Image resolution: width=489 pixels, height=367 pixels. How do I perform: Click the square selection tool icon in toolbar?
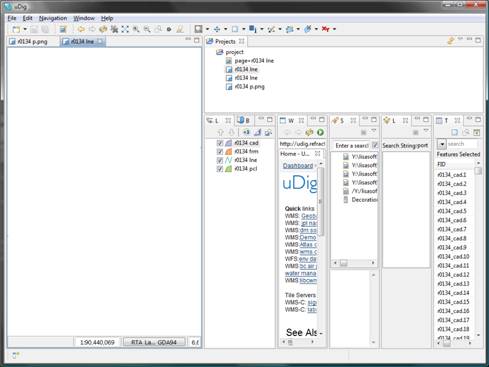[x=198, y=29]
